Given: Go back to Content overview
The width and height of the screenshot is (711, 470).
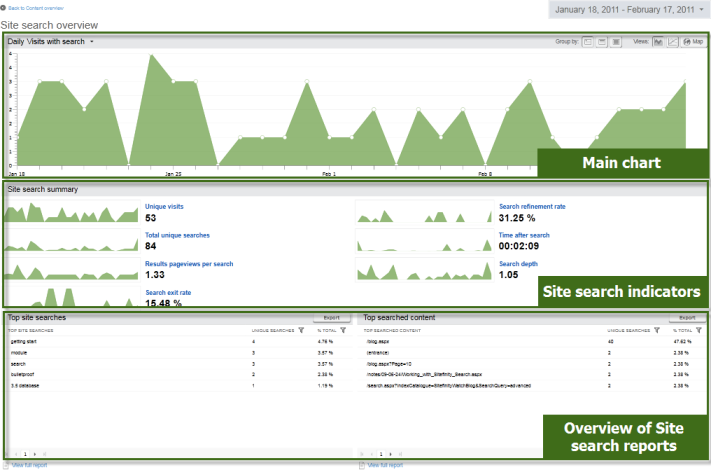Looking at the screenshot, I should click(37, 8).
